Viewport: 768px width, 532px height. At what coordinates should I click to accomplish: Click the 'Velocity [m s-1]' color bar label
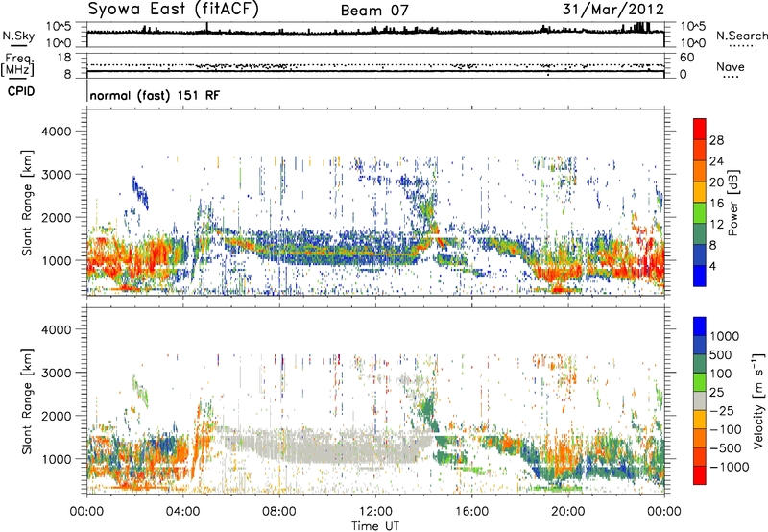coord(758,400)
